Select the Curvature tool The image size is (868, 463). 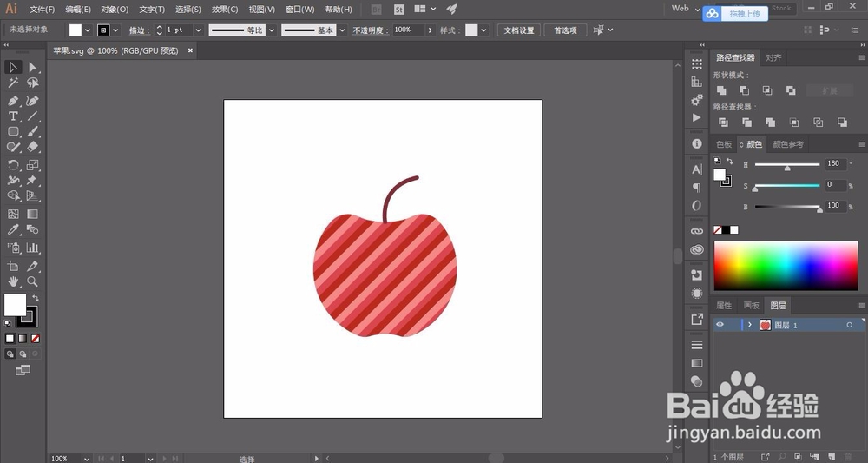[33, 101]
